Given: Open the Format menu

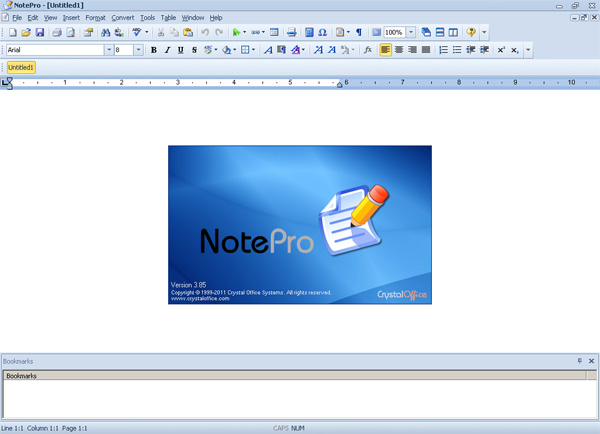Looking at the screenshot, I should tap(95, 18).
